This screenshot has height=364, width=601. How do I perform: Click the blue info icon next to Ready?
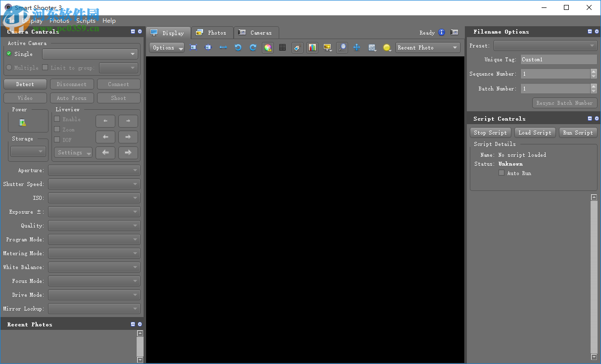(x=442, y=33)
